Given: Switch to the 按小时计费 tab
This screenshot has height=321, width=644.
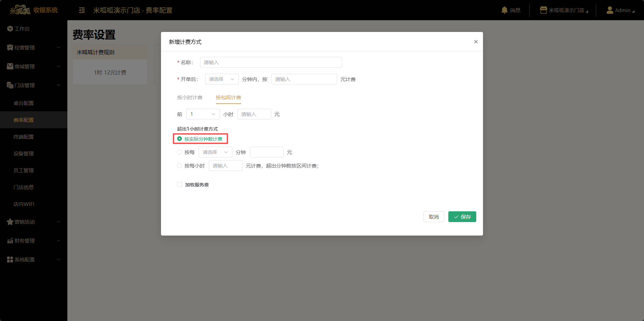Looking at the screenshot, I should pos(190,98).
